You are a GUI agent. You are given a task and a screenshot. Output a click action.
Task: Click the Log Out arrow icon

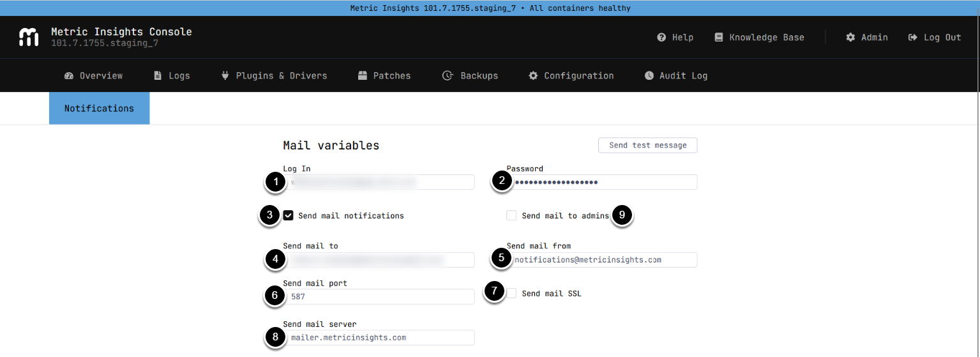coord(912,38)
